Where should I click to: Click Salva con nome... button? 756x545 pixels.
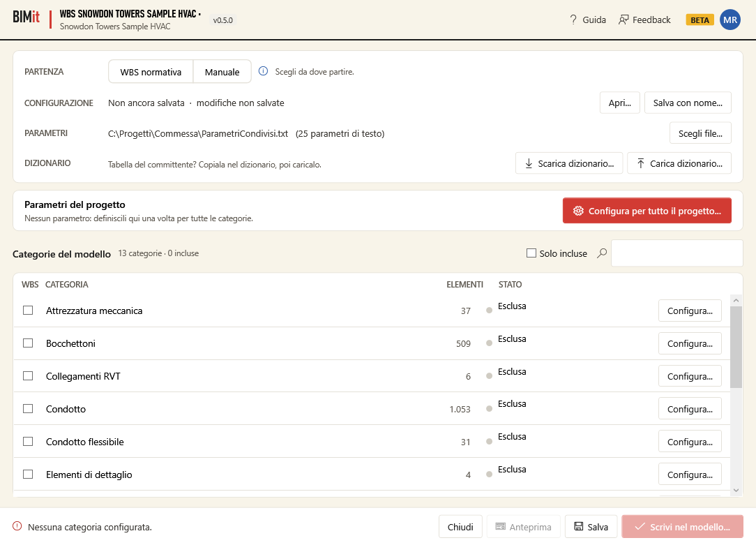pyautogui.click(x=688, y=103)
